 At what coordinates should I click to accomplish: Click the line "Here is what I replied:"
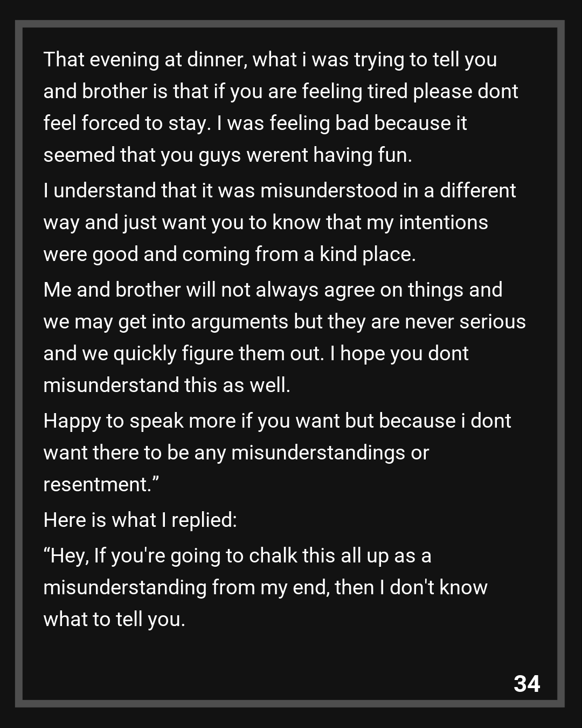point(140,520)
